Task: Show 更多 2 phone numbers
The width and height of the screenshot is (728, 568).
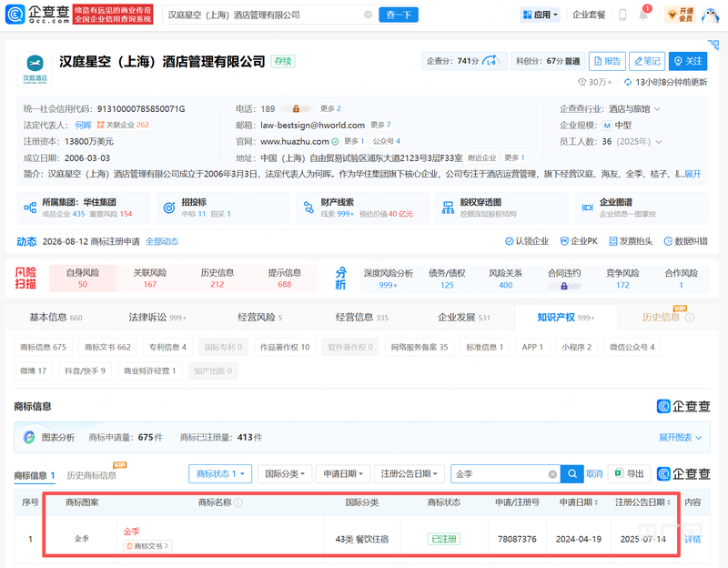Action: (330, 108)
